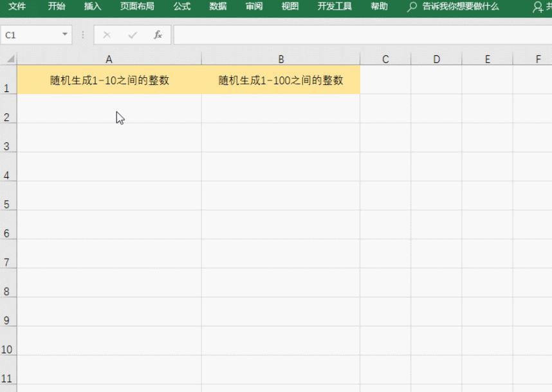The image size is (552, 392).
Task: Switch to the 公式 (Formulas) ribbon tab
Action: tap(181, 7)
